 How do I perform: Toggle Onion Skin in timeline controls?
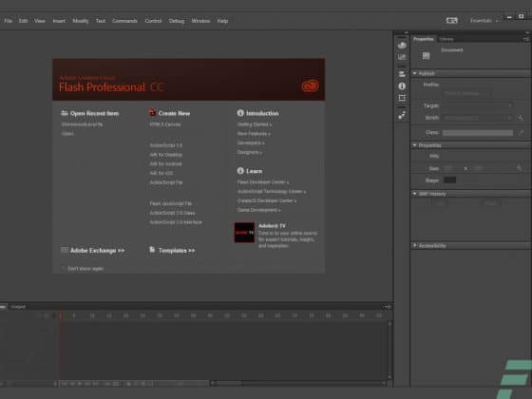128,384
